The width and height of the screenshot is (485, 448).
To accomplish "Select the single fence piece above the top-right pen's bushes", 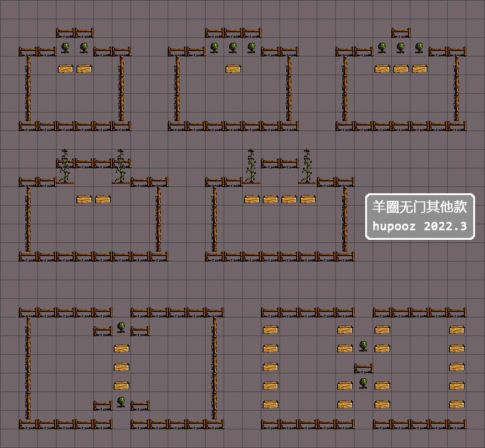I will click(401, 33).
